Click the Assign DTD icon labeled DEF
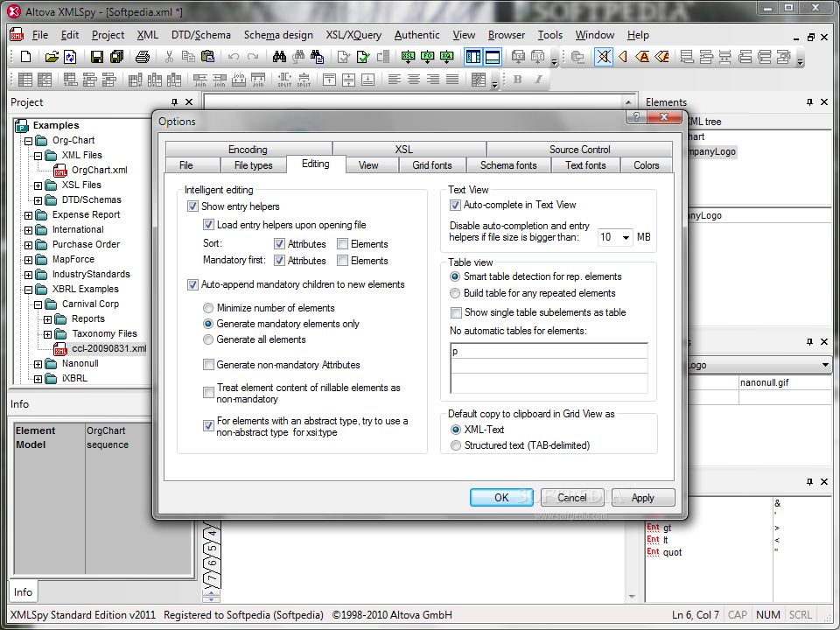Screen dimensions: 840x630 click(x=519, y=57)
